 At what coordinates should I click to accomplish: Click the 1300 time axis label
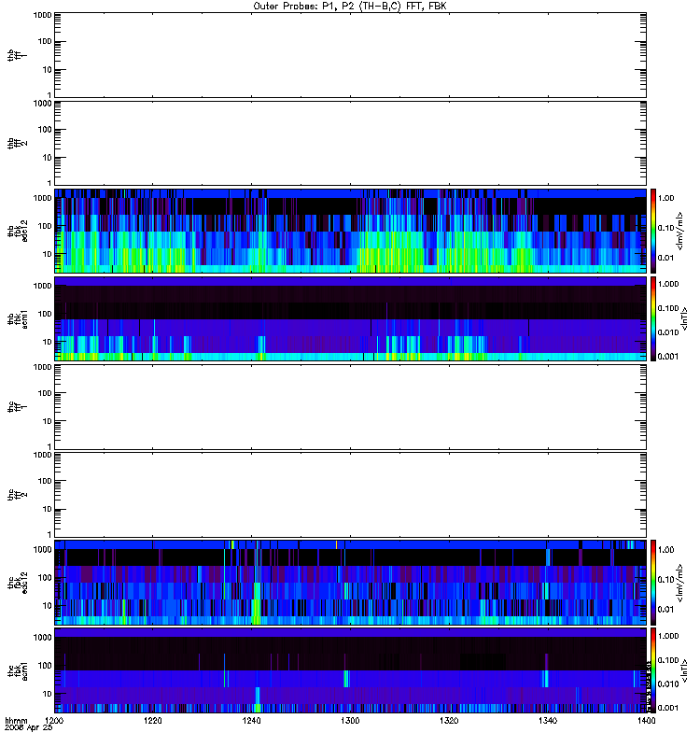point(350,720)
